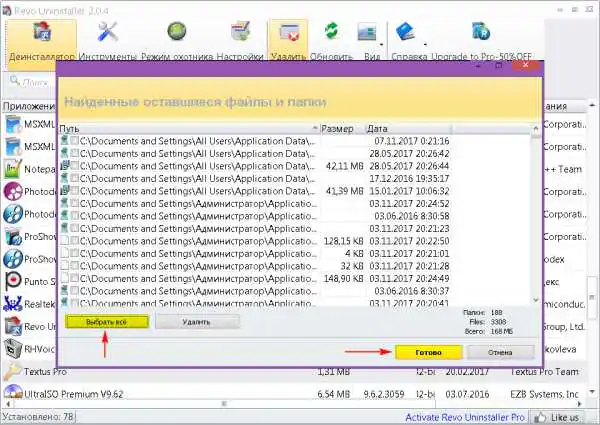Sort by the Дата column header
The height and width of the screenshot is (425, 600).
click(x=409, y=129)
